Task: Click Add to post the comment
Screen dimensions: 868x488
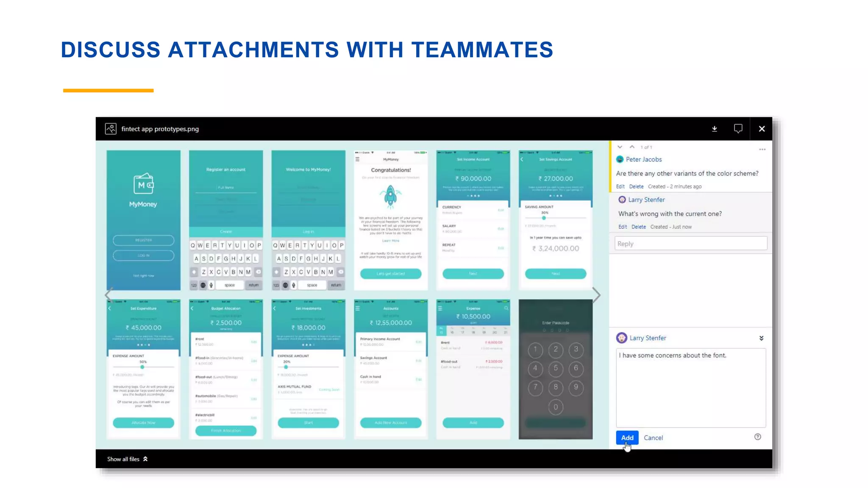Action: (627, 438)
